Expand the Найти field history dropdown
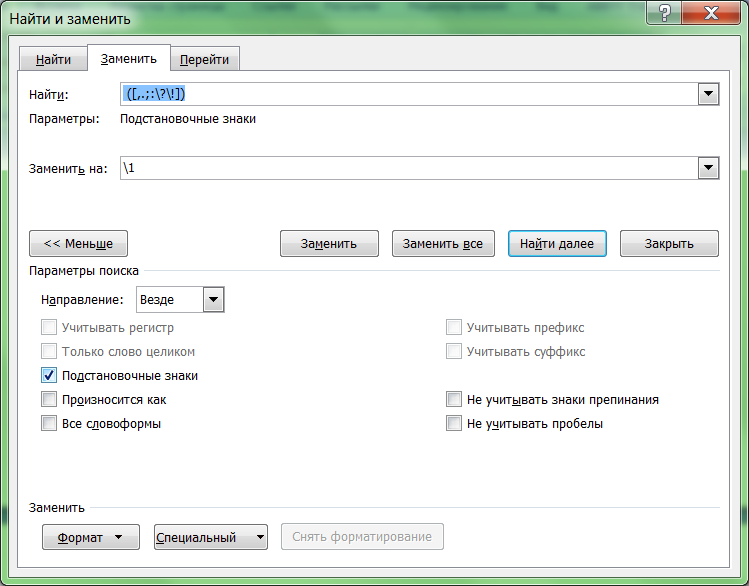This screenshot has height=586, width=749. click(708, 94)
